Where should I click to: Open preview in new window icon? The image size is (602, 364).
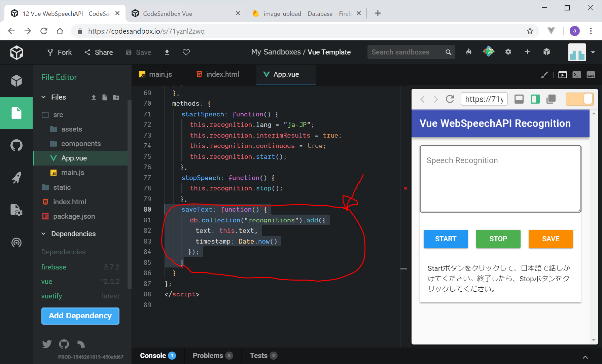click(x=551, y=99)
